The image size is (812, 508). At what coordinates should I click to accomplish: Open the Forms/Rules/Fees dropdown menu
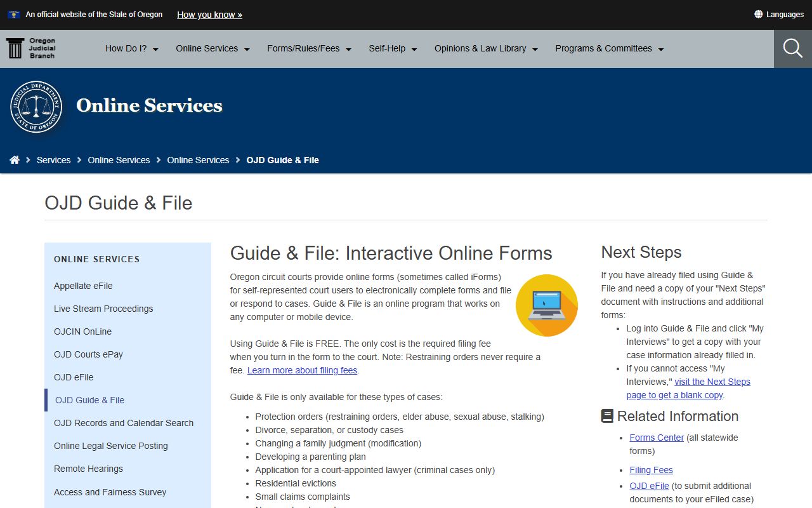310,48
